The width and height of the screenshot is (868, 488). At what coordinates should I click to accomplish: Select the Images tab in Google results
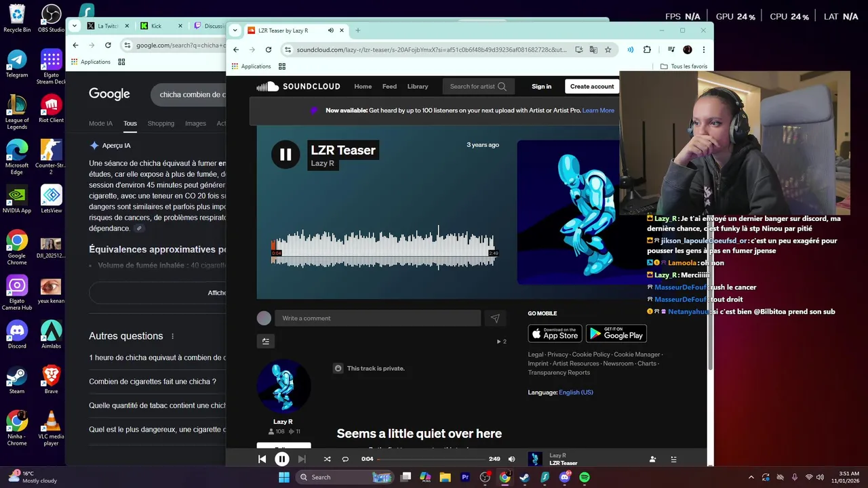(195, 123)
